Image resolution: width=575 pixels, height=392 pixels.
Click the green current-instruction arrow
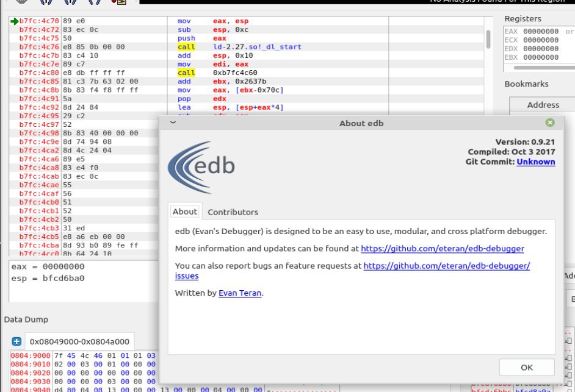pyautogui.click(x=14, y=21)
